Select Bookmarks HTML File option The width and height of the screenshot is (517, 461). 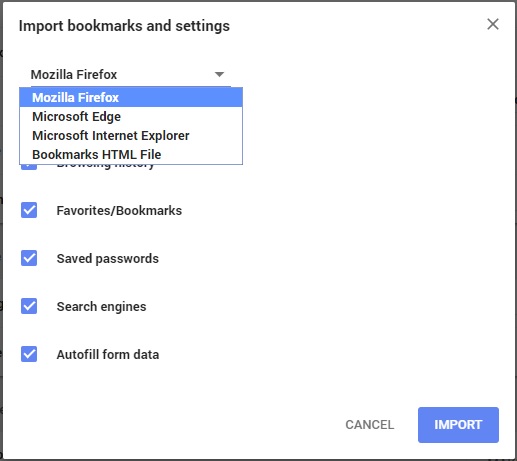click(x=131, y=155)
